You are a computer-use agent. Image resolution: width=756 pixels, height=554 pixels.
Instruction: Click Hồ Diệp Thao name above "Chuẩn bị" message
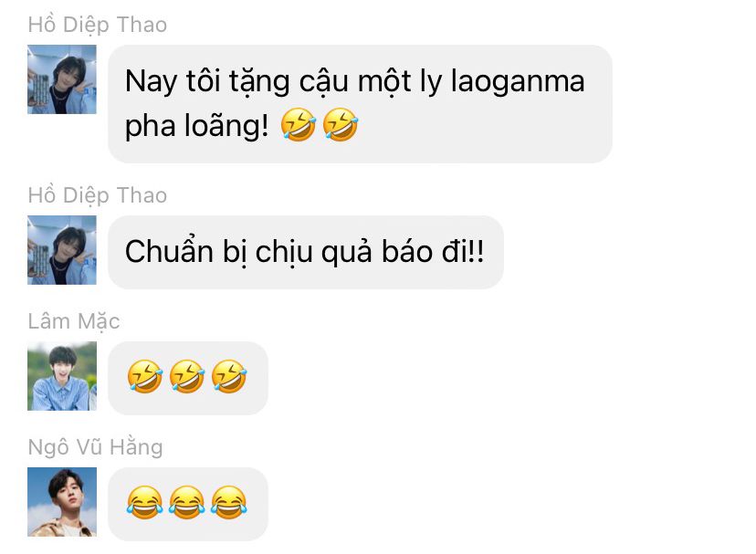98,195
